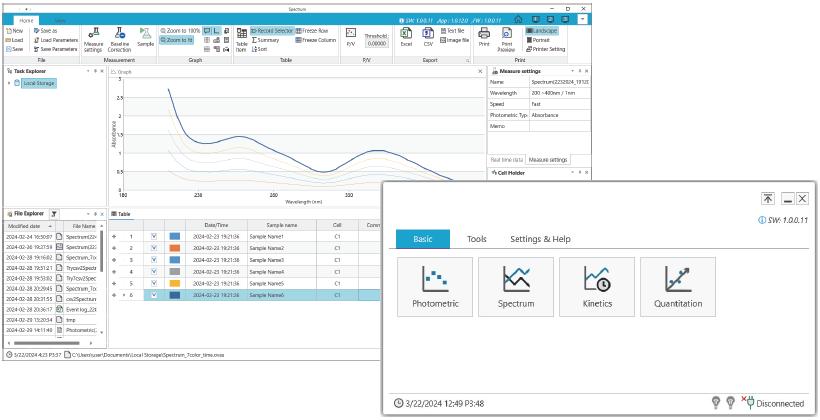Open the File Explorer panel dropdown arrow

[x=88, y=213]
